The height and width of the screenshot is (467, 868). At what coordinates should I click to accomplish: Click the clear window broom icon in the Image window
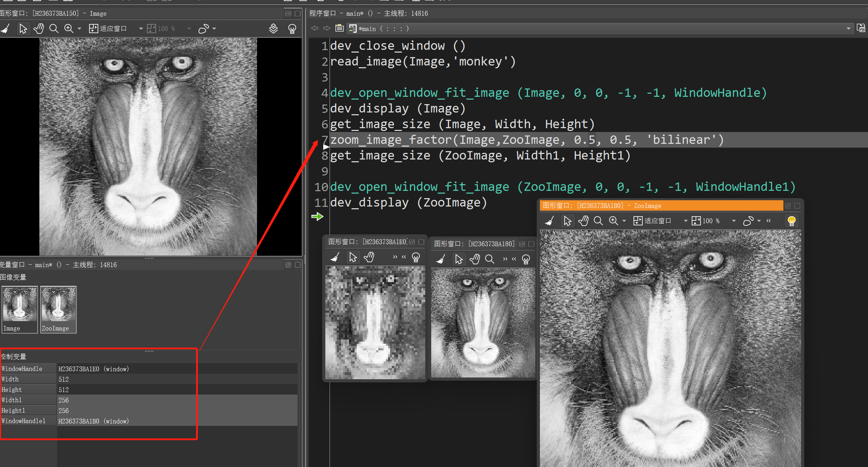[x=6, y=29]
